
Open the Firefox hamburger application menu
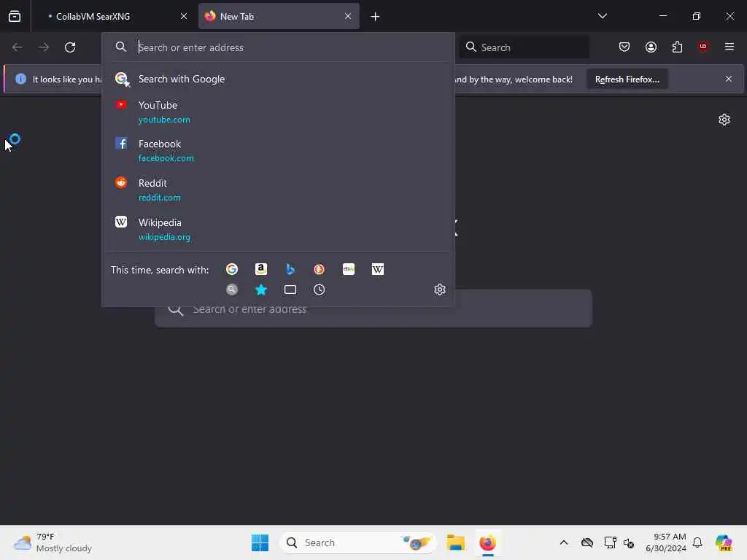click(x=729, y=47)
